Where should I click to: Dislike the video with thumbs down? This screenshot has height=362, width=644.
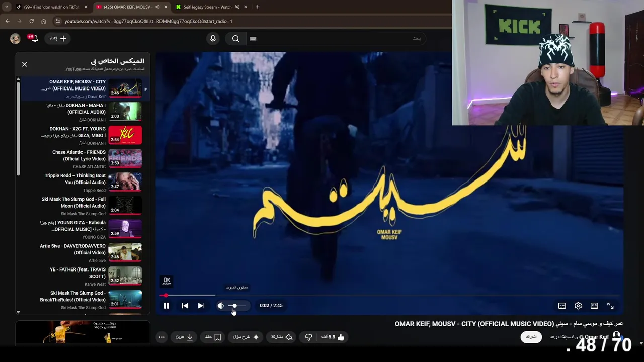point(308,337)
